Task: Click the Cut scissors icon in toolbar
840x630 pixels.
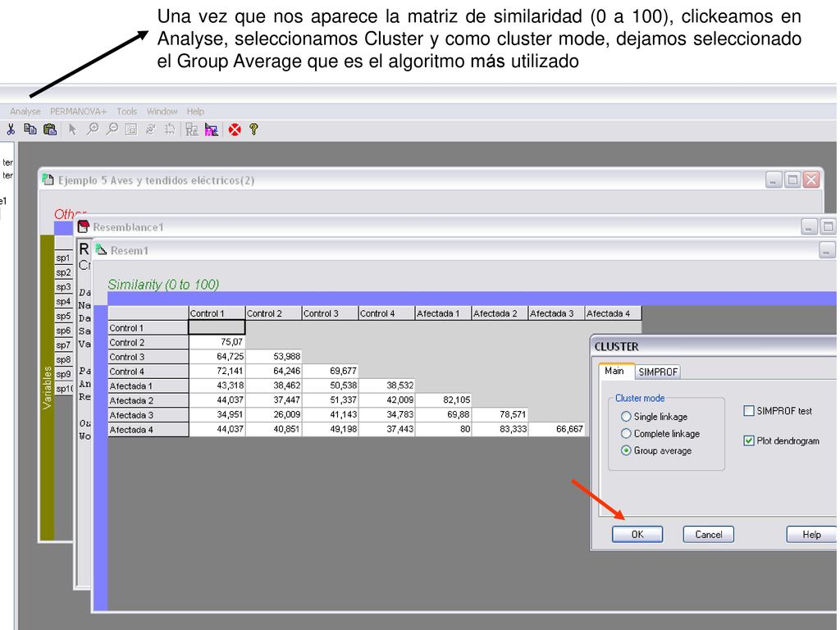Action: click(11, 130)
